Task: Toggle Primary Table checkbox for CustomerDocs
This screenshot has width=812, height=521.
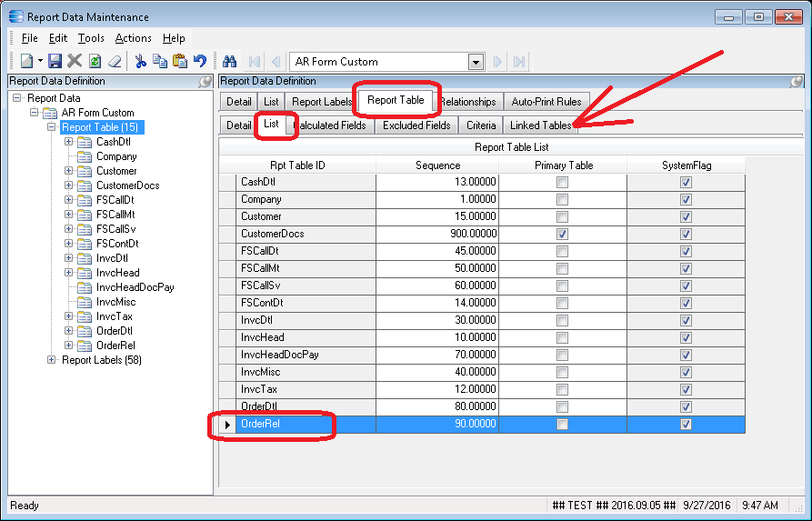Action: pos(563,234)
